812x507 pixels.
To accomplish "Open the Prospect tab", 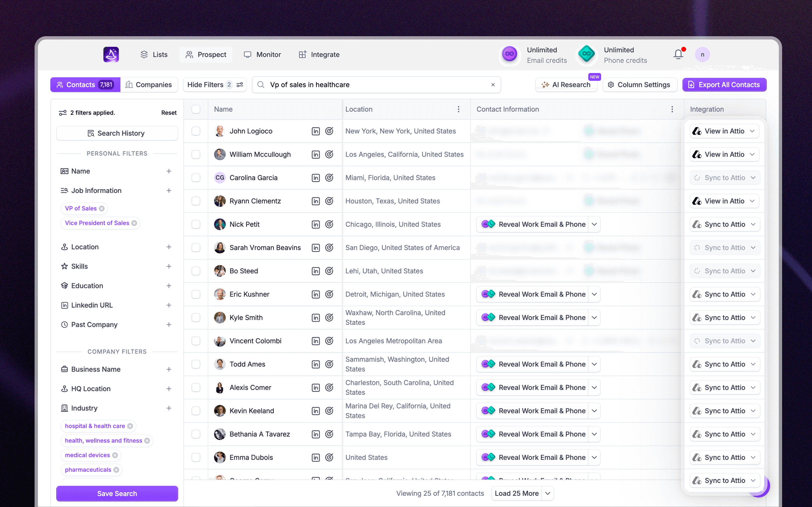I will click(206, 55).
